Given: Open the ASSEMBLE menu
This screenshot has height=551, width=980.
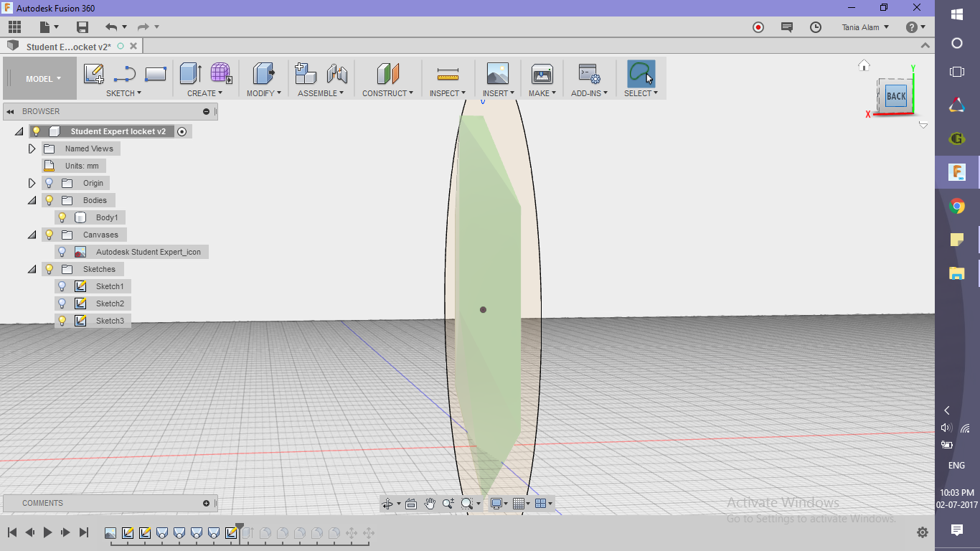Looking at the screenshot, I should pyautogui.click(x=321, y=93).
